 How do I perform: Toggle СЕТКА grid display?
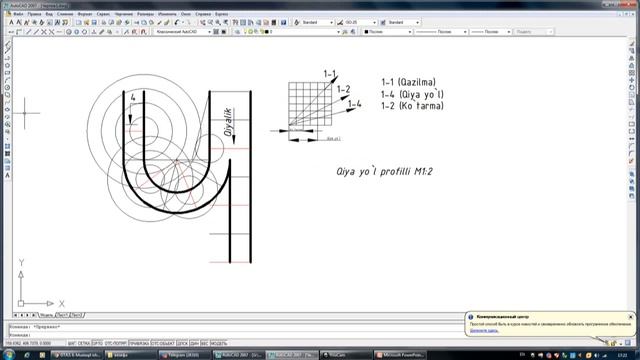click(84, 343)
